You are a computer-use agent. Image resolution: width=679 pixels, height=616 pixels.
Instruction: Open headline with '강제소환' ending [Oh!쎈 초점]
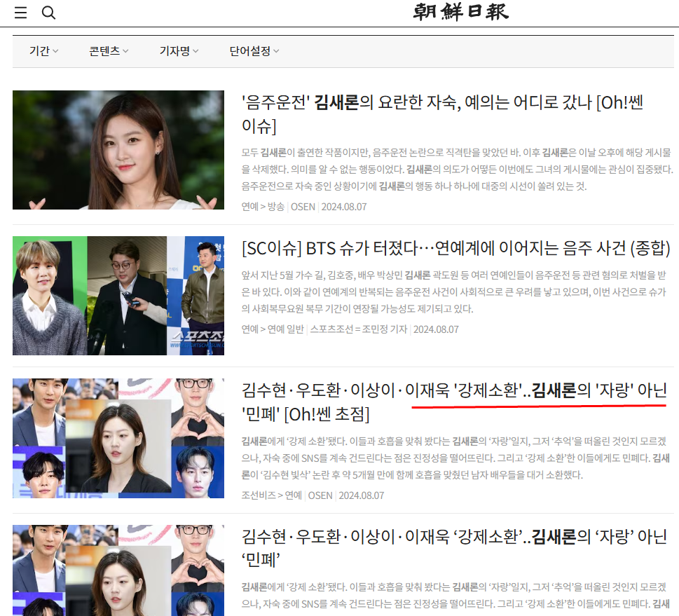point(454,402)
